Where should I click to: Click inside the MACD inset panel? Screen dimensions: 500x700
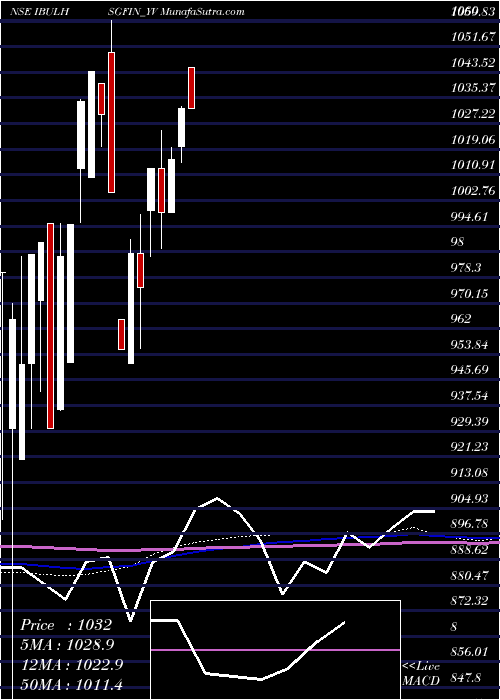point(275,650)
